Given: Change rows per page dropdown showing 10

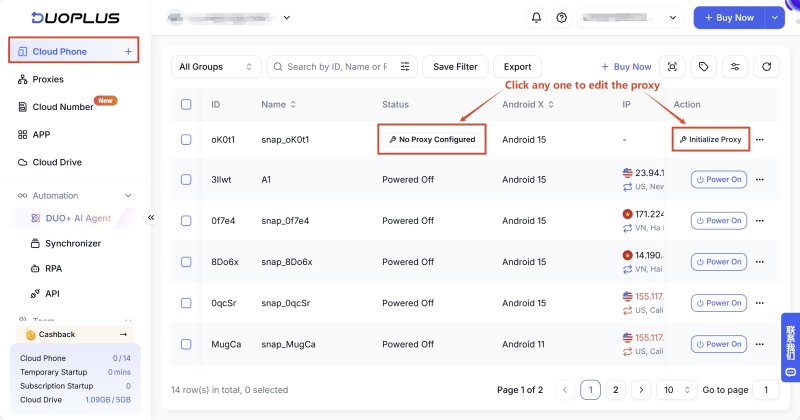Looking at the screenshot, I should 677,390.
